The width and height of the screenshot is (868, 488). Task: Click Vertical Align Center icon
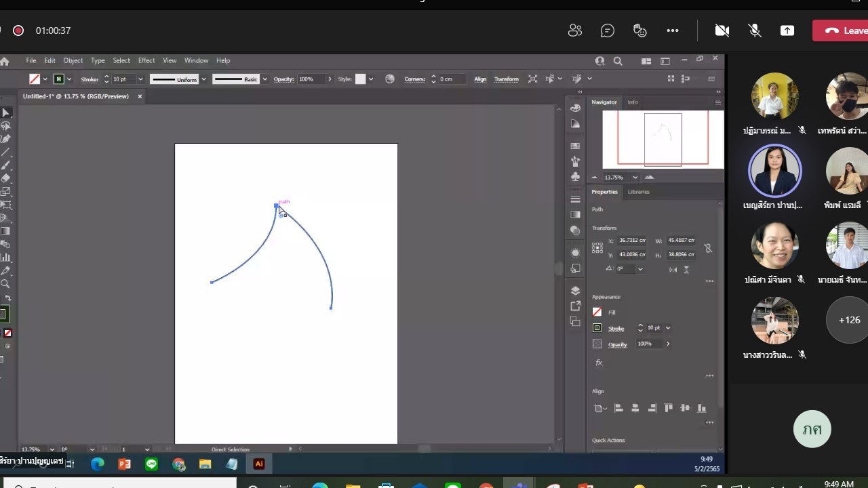point(685,408)
